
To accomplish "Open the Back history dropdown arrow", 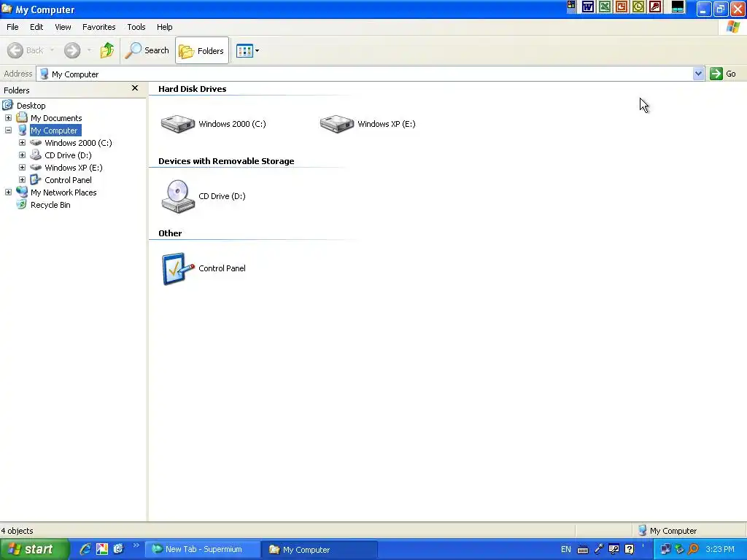I will tap(52, 50).
